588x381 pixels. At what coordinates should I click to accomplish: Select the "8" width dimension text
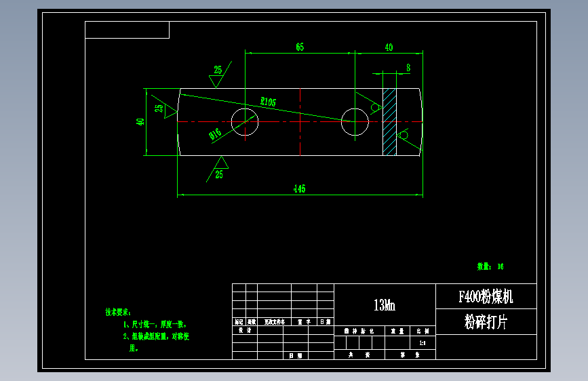coord(408,68)
